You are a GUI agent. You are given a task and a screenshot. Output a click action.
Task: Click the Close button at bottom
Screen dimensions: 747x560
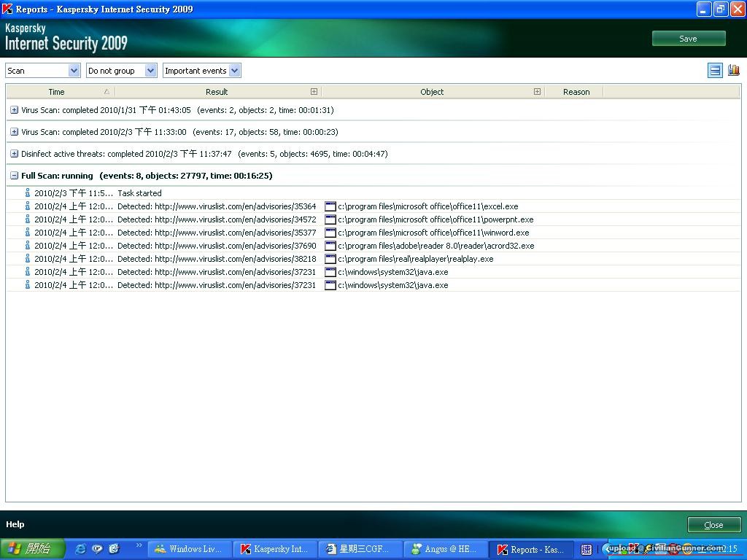click(713, 525)
